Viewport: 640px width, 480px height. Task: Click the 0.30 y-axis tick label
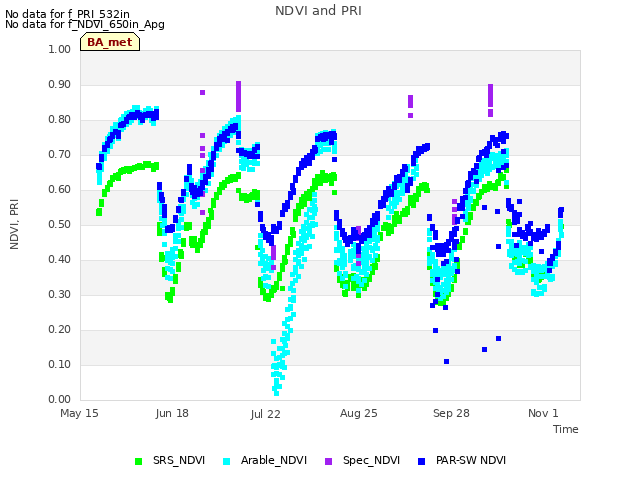59,295
